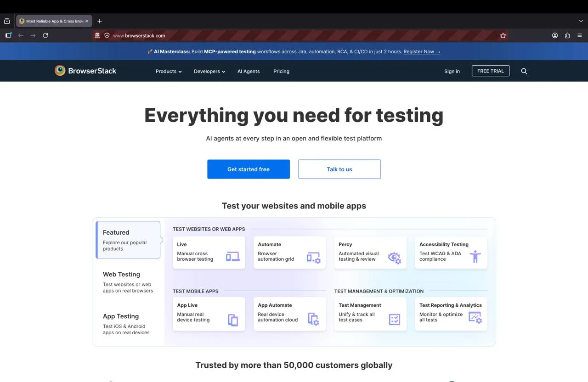Open the Test Reporting & Analytics card title
This screenshot has width=588, height=382.
(x=451, y=305)
